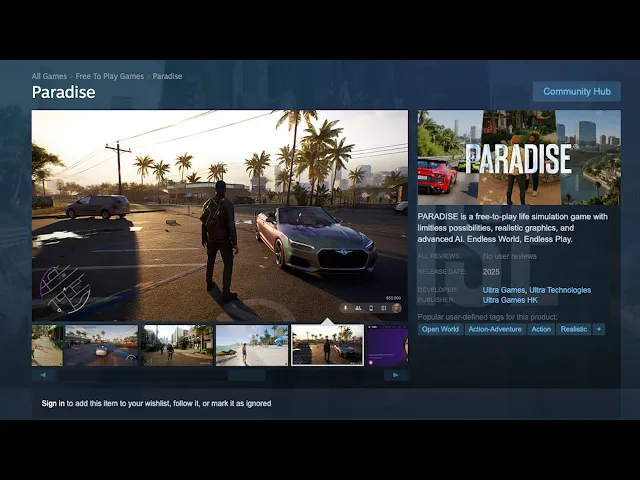640x480 pixels.
Task: Open the Ultra Technologies developer link
Action: pos(560,290)
